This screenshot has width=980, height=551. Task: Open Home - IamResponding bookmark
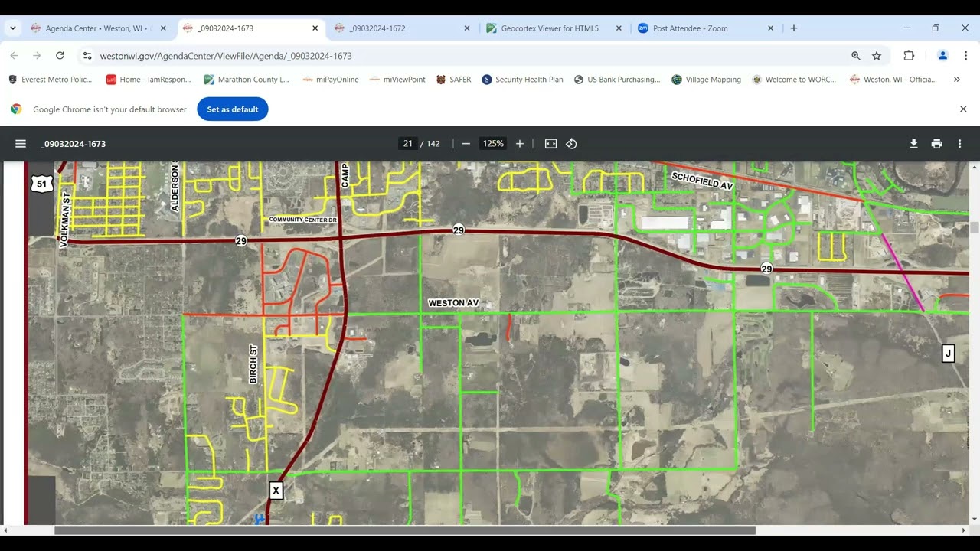click(149, 80)
